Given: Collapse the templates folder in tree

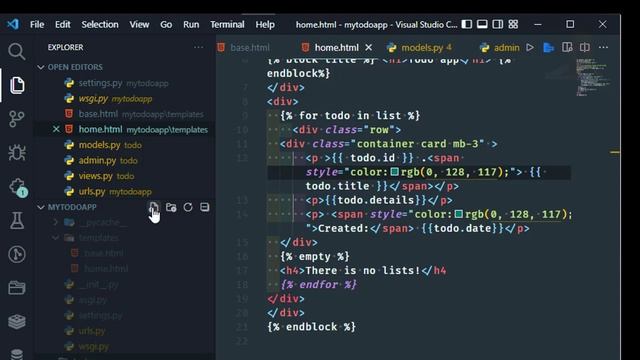Looking at the screenshot, I should click(x=56, y=238).
